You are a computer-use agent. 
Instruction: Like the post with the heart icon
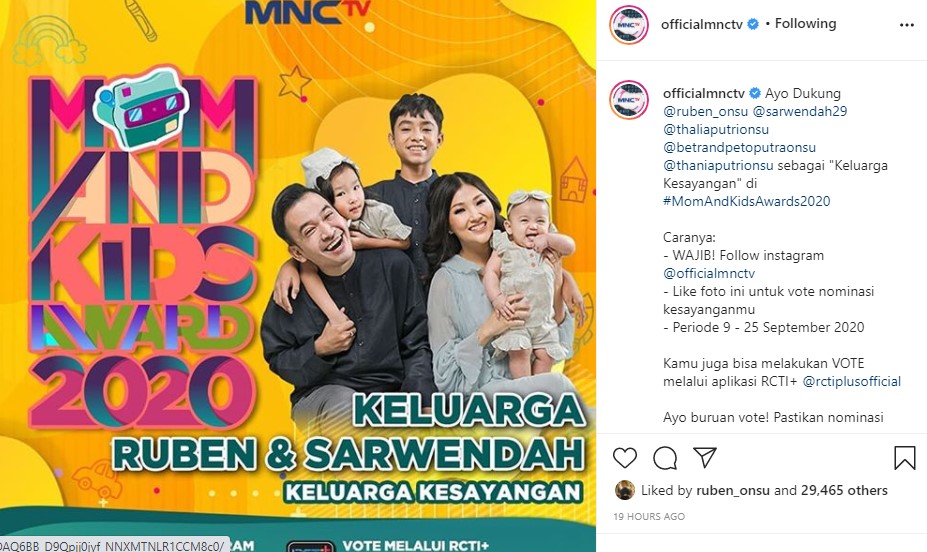tap(624, 458)
